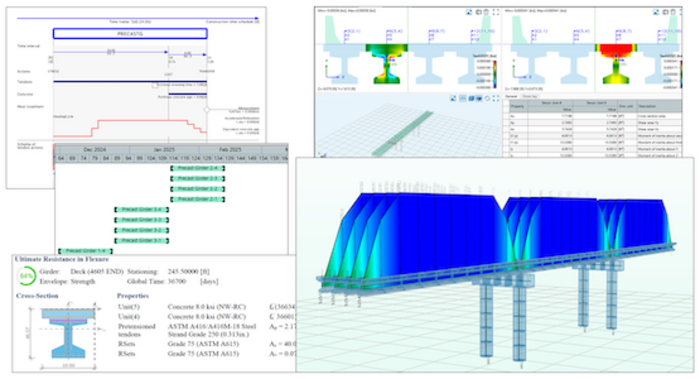The image size is (700, 379).
Task: Select the Precast Girder 1-4 schedule bar
Action: [x=85, y=251]
